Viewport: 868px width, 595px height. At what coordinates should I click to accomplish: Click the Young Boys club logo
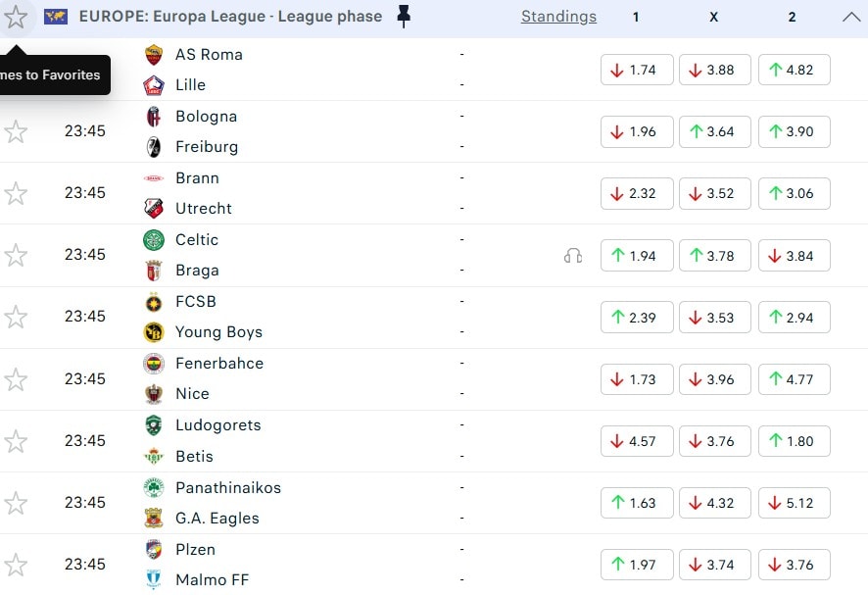coord(154,332)
